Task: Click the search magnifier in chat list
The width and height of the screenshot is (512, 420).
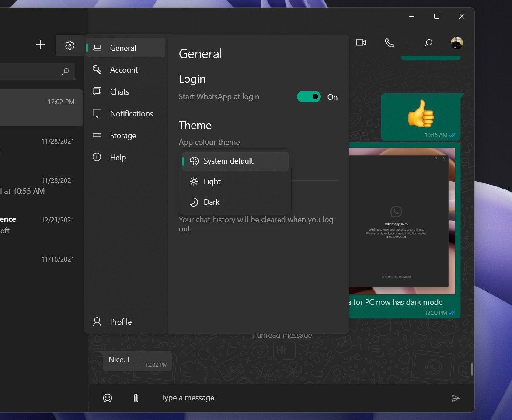Action: coord(66,71)
